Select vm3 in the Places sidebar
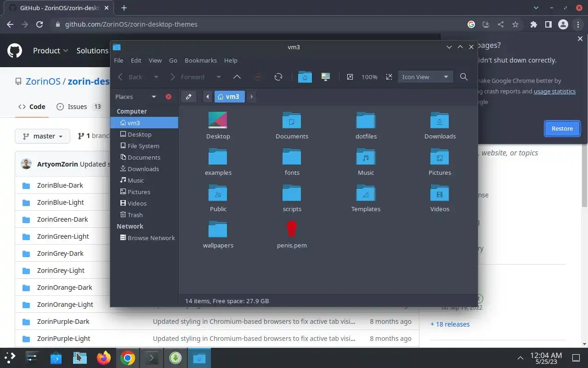 (144, 123)
